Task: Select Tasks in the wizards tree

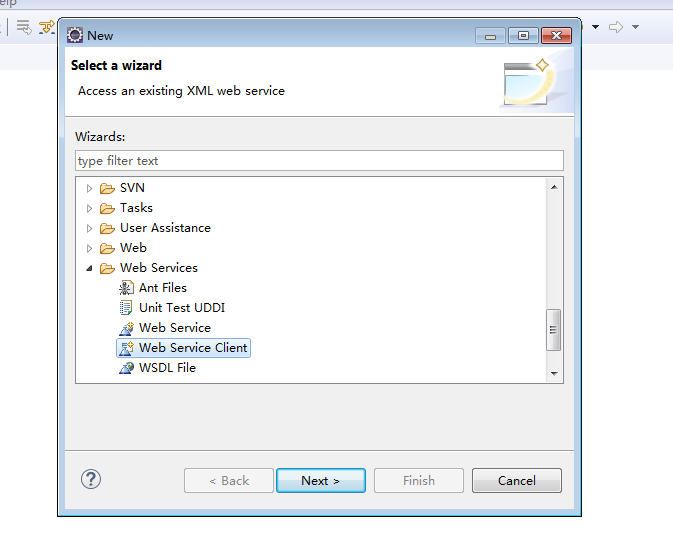Action: [x=136, y=208]
